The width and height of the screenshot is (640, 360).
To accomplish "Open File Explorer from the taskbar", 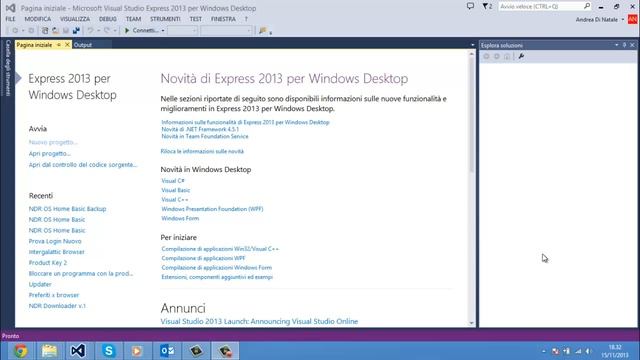I will click(x=49, y=351).
